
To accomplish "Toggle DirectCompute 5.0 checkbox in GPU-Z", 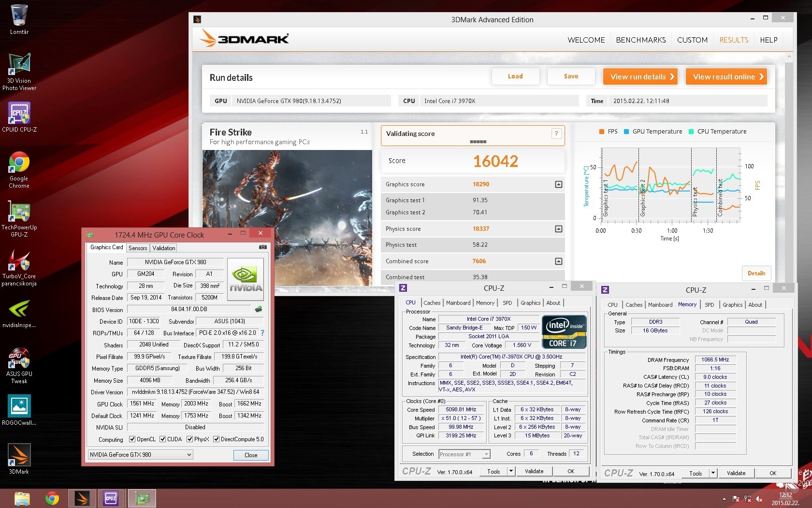I will 216,439.
